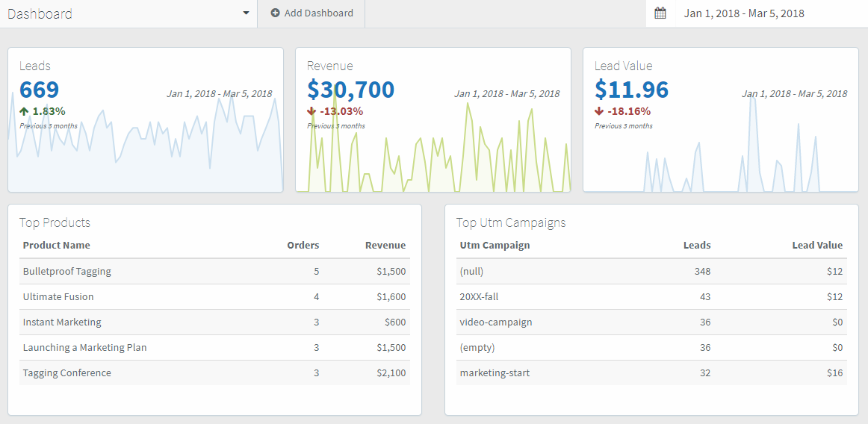Sort campaigns by the Leads column header
The height and width of the screenshot is (424, 868).
(x=696, y=245)
